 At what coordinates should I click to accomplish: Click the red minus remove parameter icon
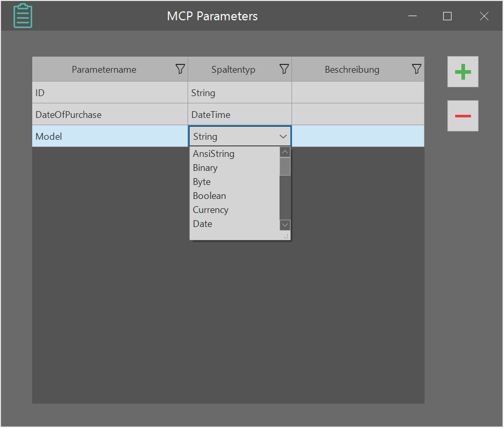click(462, 116)
